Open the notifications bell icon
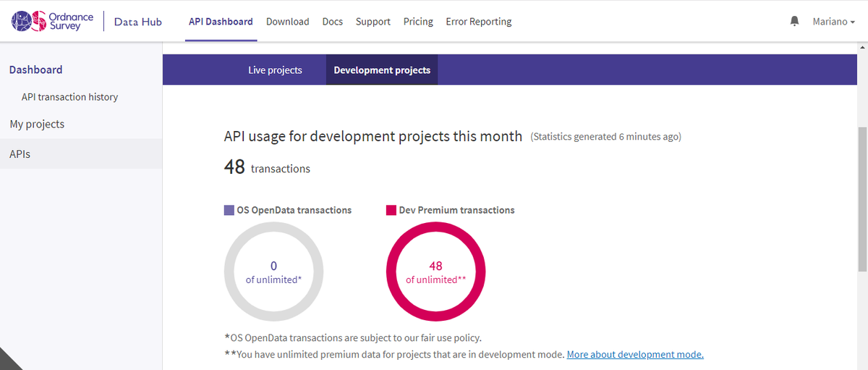This screenshot has height=370, width=868. point(794,21)
